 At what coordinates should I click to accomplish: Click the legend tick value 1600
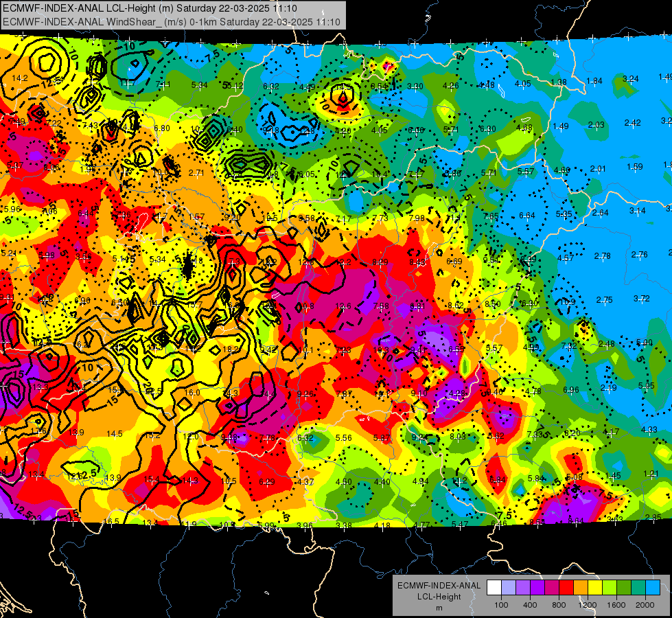click(x=616, y=605)
